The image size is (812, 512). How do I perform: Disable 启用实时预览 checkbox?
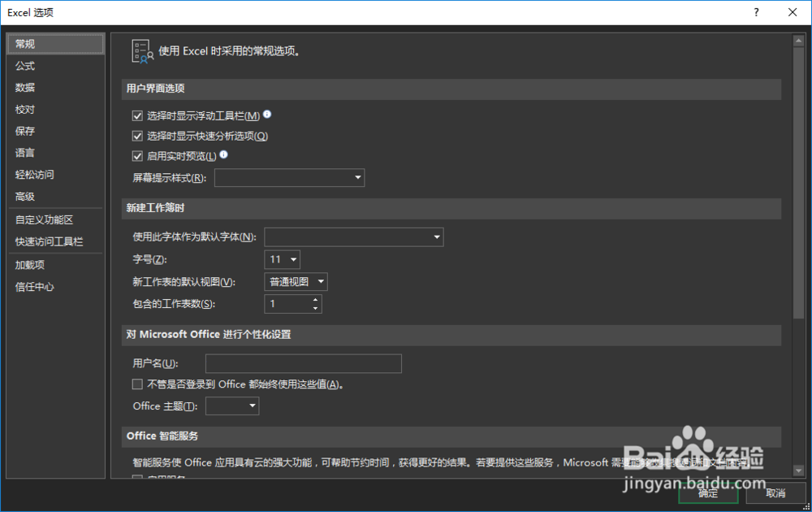[x=137, y=156]
